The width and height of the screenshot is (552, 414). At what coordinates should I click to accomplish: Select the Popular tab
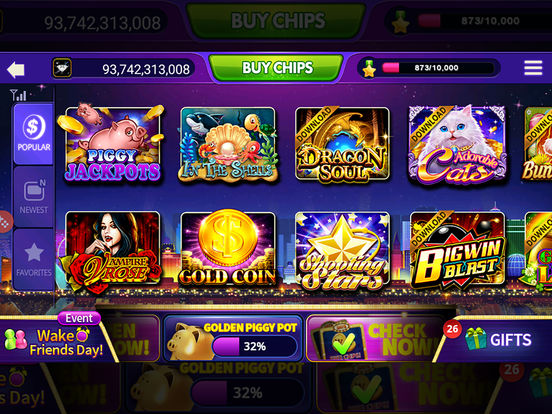coord(33,134)
